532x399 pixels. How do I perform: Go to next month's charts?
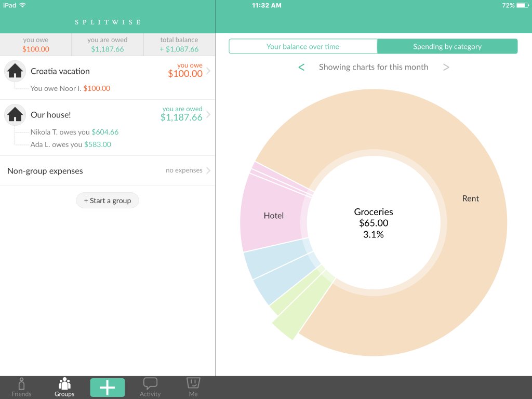coord(446,67)
